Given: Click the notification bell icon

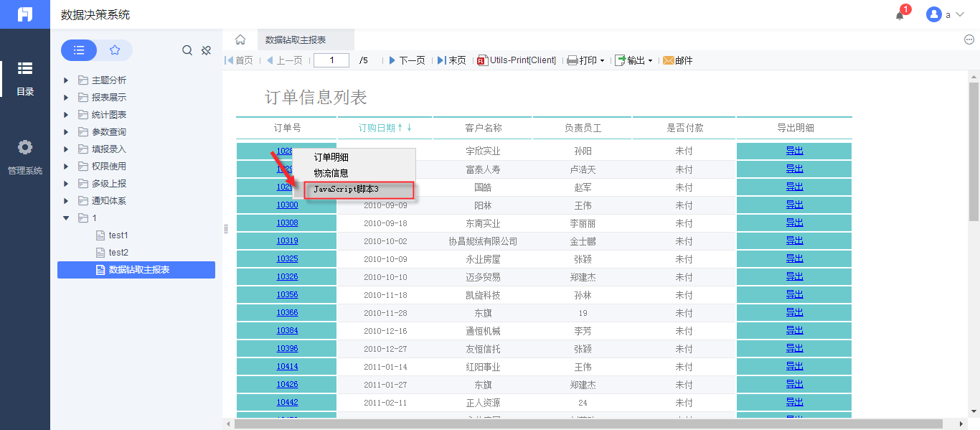Looking at the screenshot, I should point(900,15).
